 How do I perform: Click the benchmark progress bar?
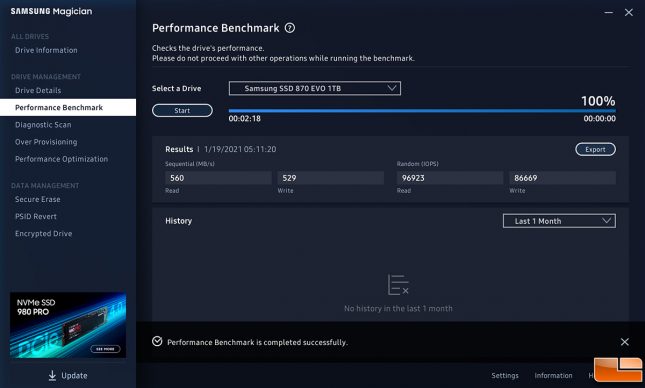coord(422,111)
